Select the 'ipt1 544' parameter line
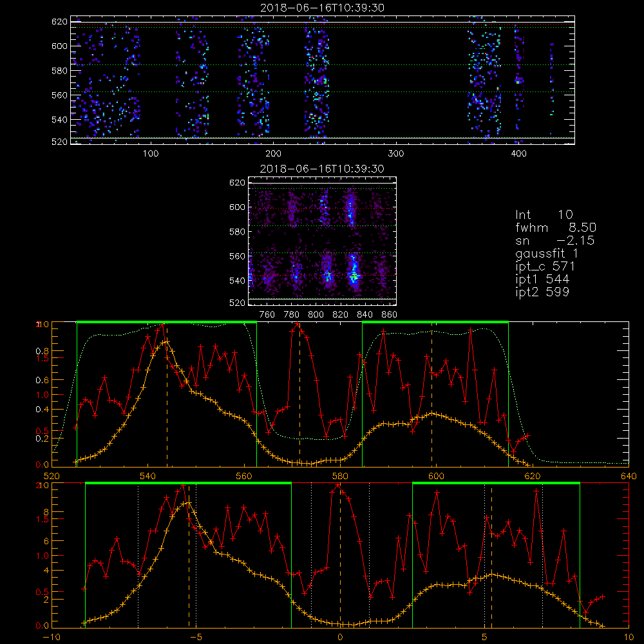Image resolution: width=644 pixels, height=644 pixels. point(542,279)
